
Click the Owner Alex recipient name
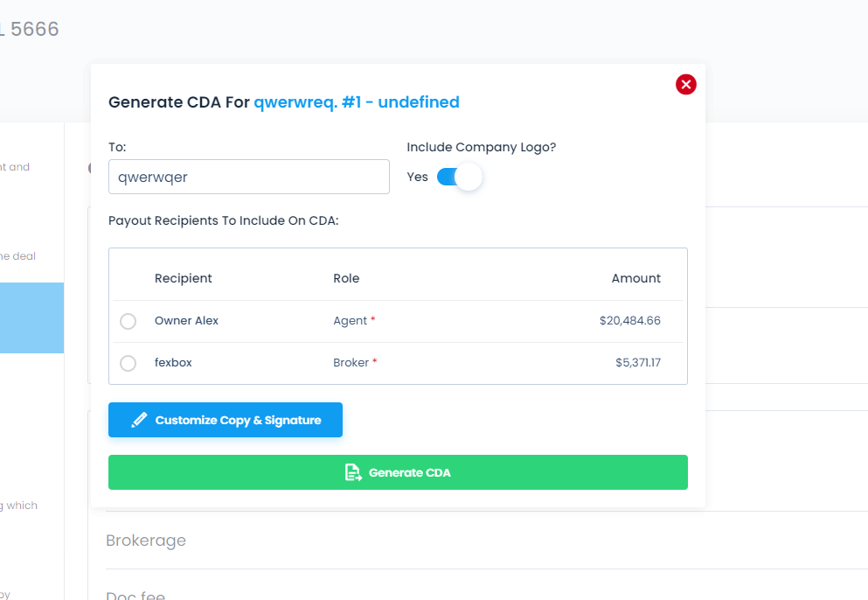186,321
